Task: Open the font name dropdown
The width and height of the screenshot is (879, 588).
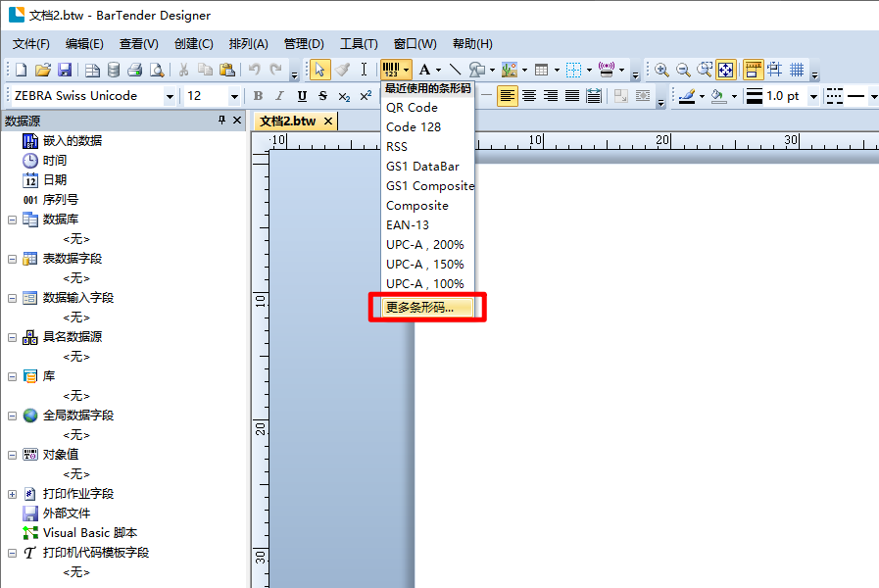Action: pyautogui.click(x=170, y=96)
